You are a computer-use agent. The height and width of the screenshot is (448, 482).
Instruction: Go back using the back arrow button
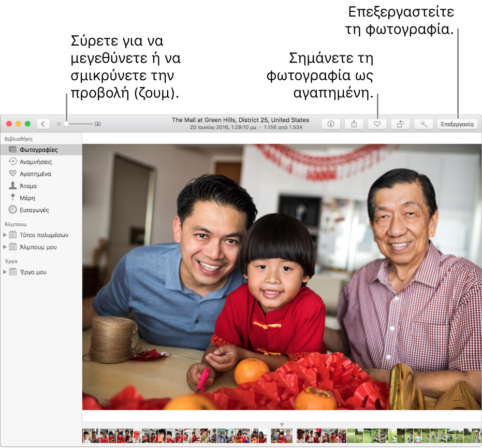43,124
